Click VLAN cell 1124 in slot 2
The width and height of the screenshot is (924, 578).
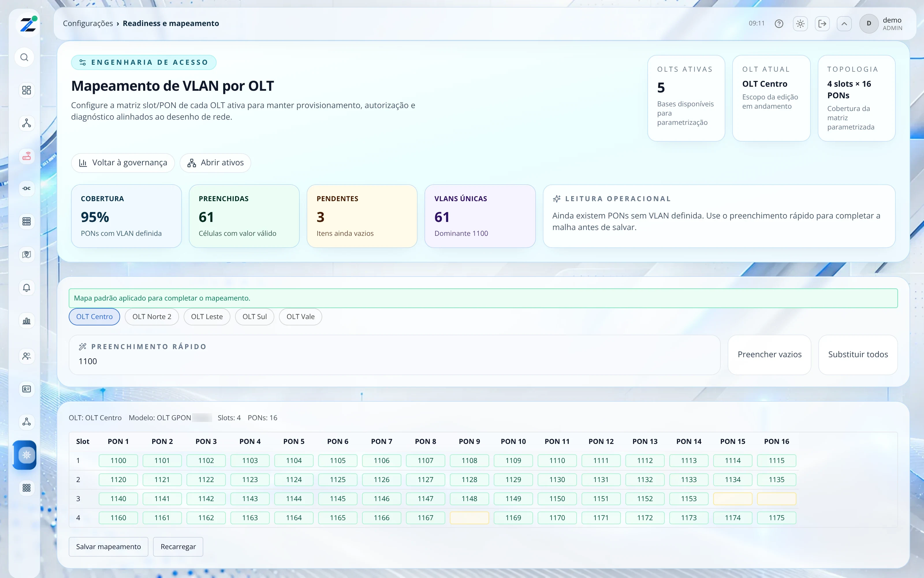click(x=294, y=479)
